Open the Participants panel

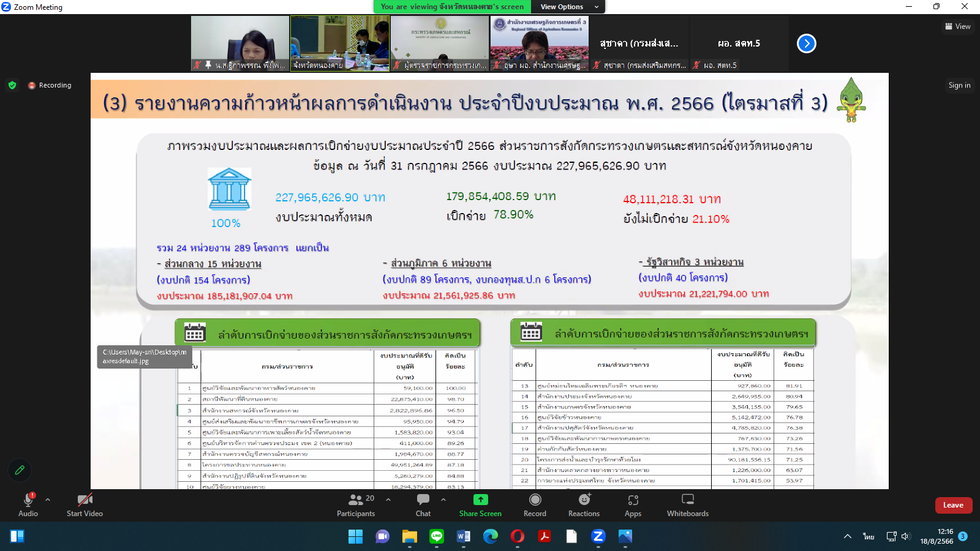tap(356, 504)
